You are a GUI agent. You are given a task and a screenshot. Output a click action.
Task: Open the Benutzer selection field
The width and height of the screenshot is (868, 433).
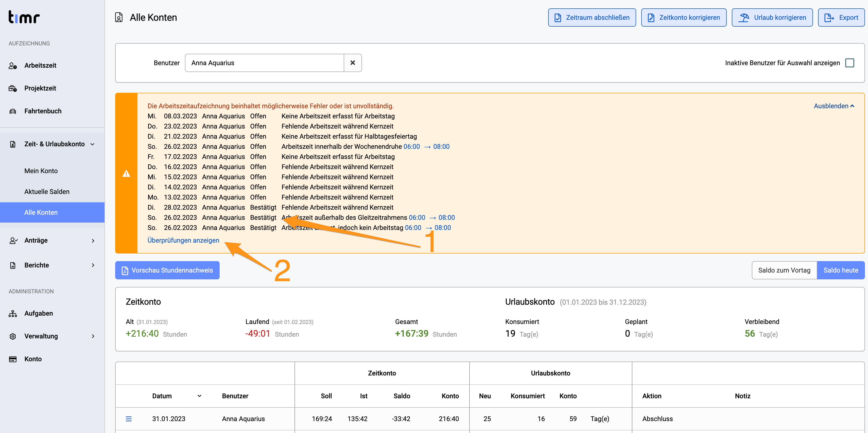pos(265,63)
